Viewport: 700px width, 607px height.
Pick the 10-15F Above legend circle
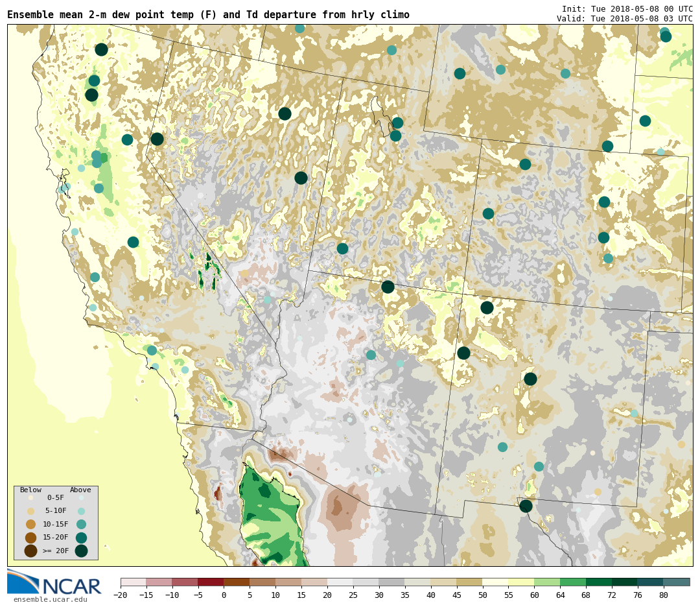pyautogui.click(x=81, y=524)
